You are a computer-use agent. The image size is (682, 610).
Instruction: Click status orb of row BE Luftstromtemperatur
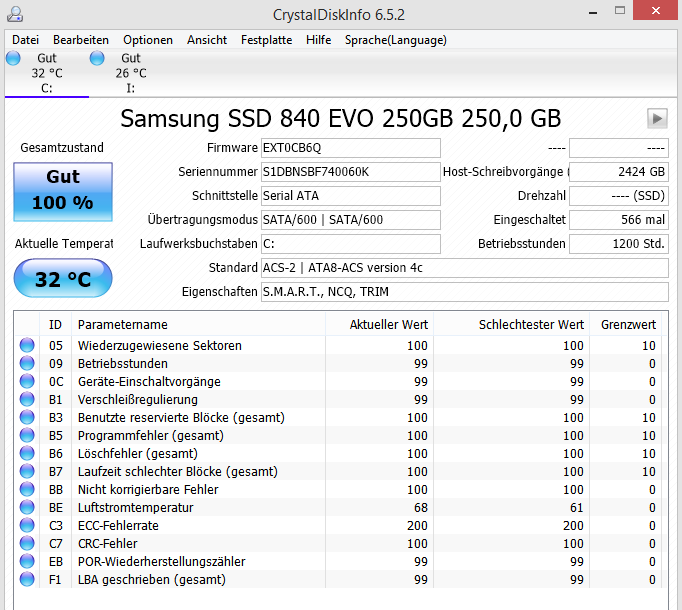pos(27,507)
